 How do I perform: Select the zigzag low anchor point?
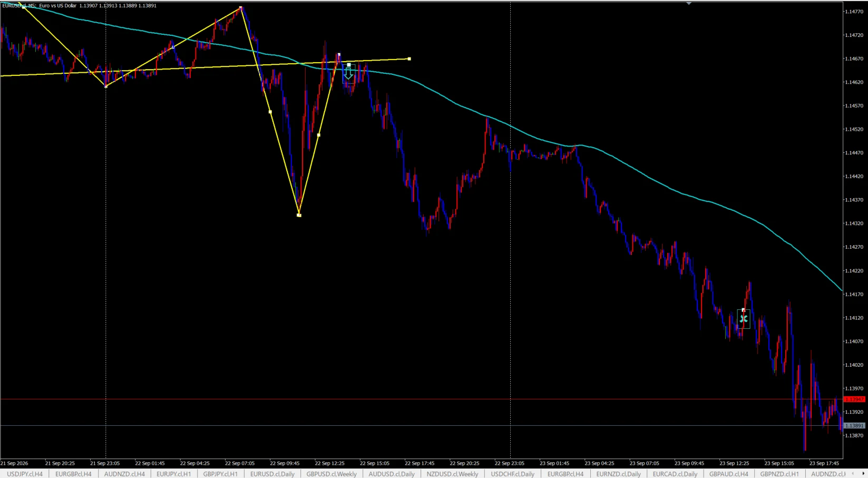tap(299, 215)
